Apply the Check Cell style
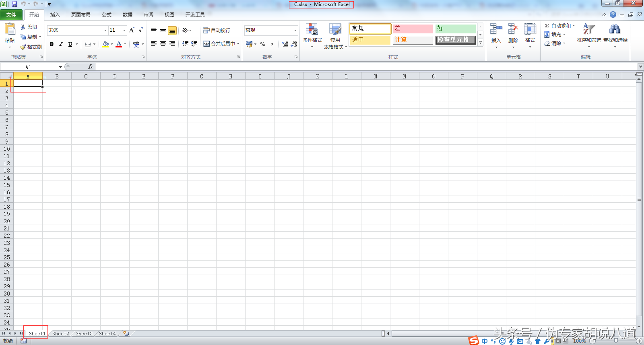The height and width of the screenshot is (345, 644). tap(456, 40)
